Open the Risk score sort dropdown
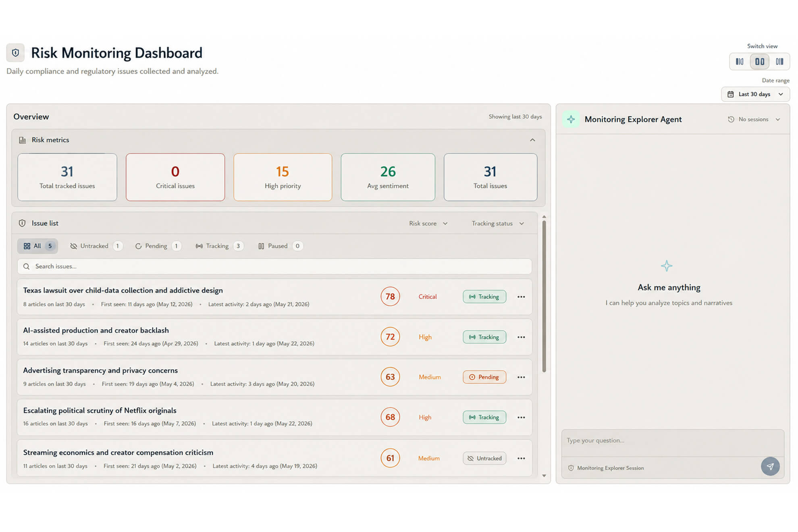 pos(428,223)
